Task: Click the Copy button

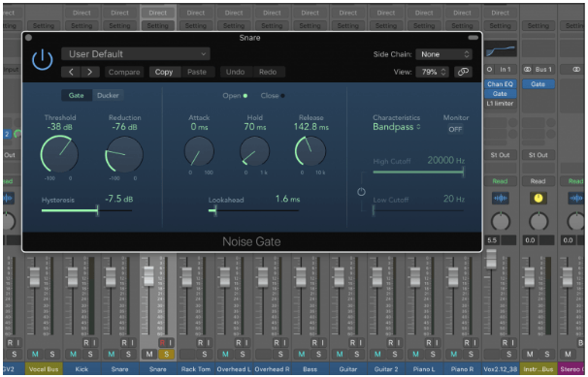Action: click(x=164, y=72)
